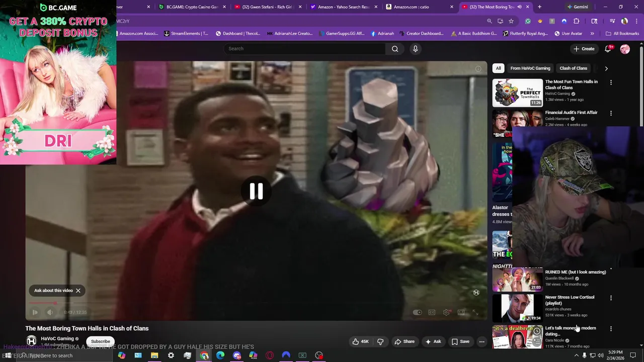Select the 'From HaVoC Gaming' chip

[x=530, y=68]
